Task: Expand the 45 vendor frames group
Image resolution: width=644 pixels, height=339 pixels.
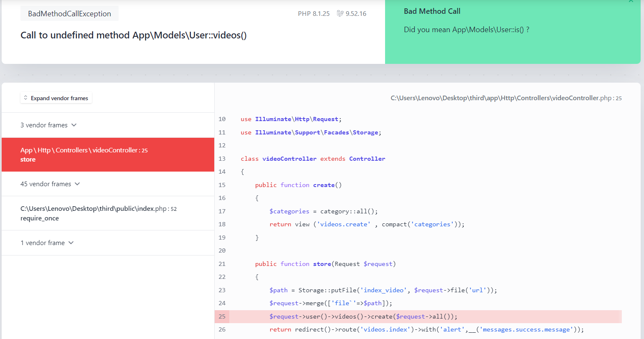Action: pos(50,184)
